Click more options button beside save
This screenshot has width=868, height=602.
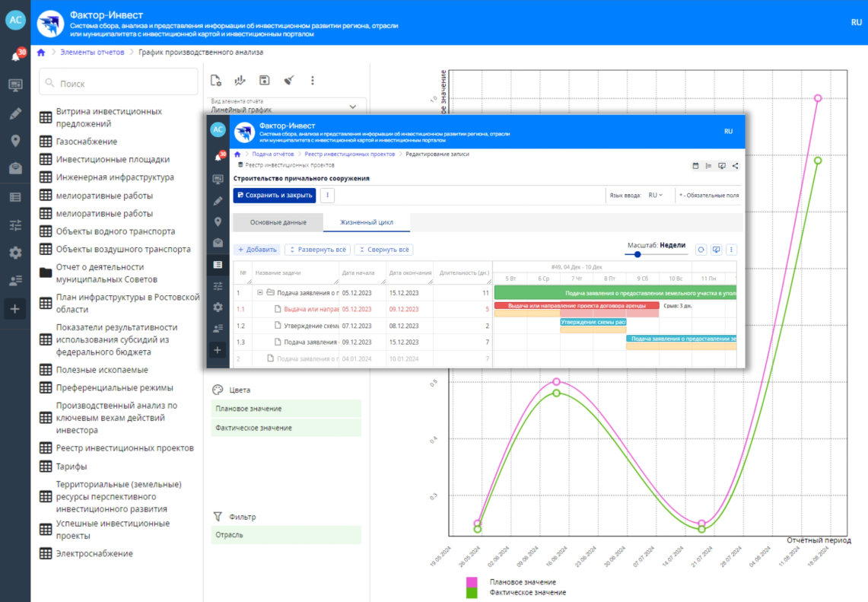coord(327,195)
